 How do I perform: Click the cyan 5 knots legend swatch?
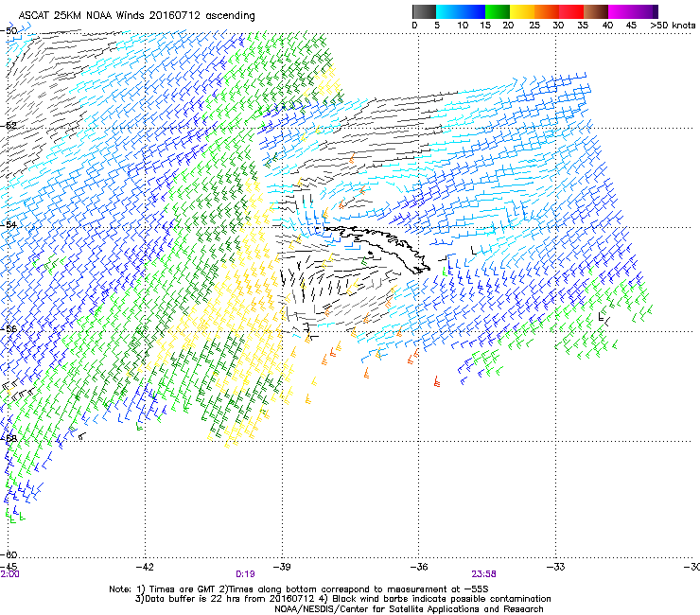(448, 11)
